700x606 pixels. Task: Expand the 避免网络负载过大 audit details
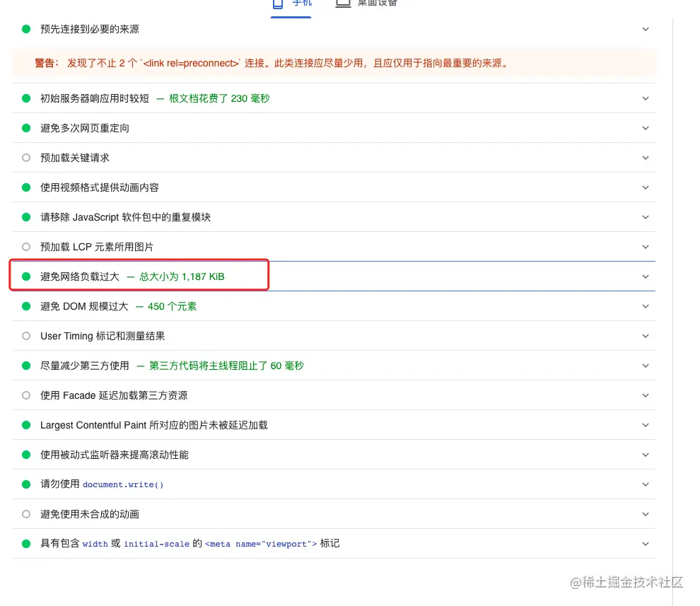click(645, 276)
